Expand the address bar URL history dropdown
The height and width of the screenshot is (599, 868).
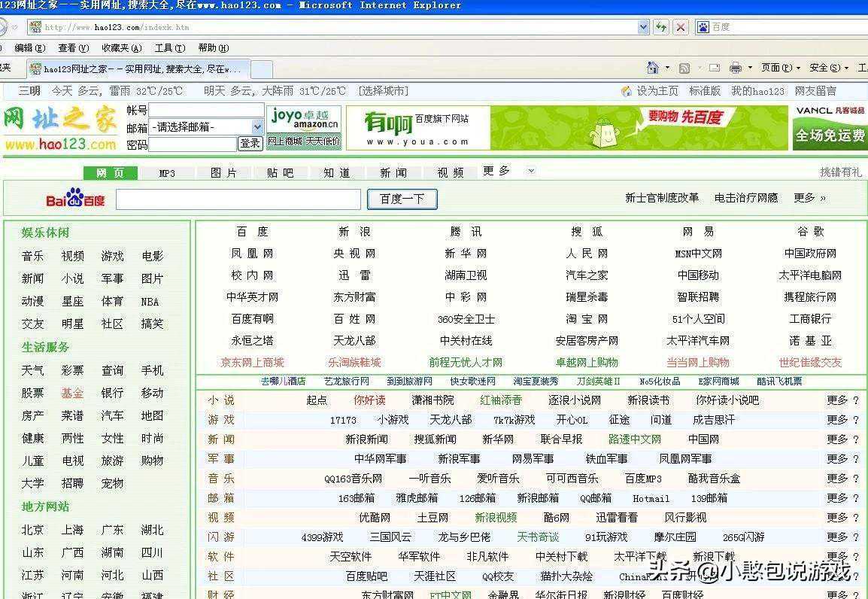[643, 27]
